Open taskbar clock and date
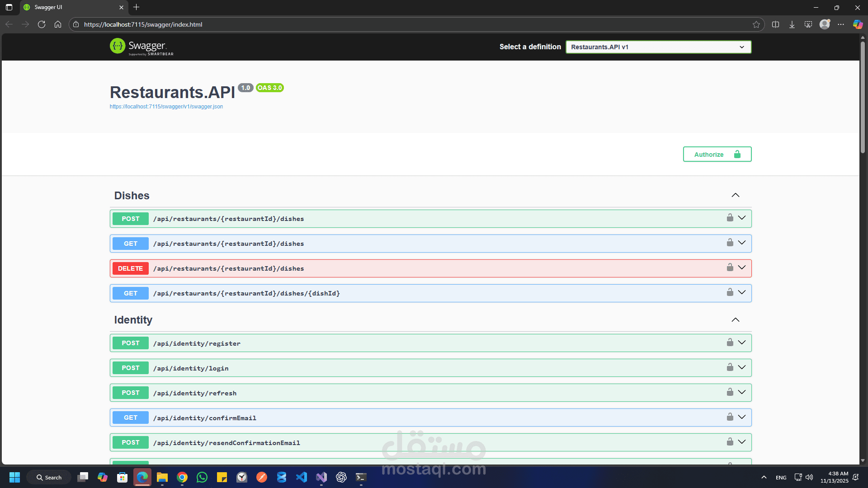The height and width of the screenshot is (488, 868). pyautogui.click(x=835, y=477)
